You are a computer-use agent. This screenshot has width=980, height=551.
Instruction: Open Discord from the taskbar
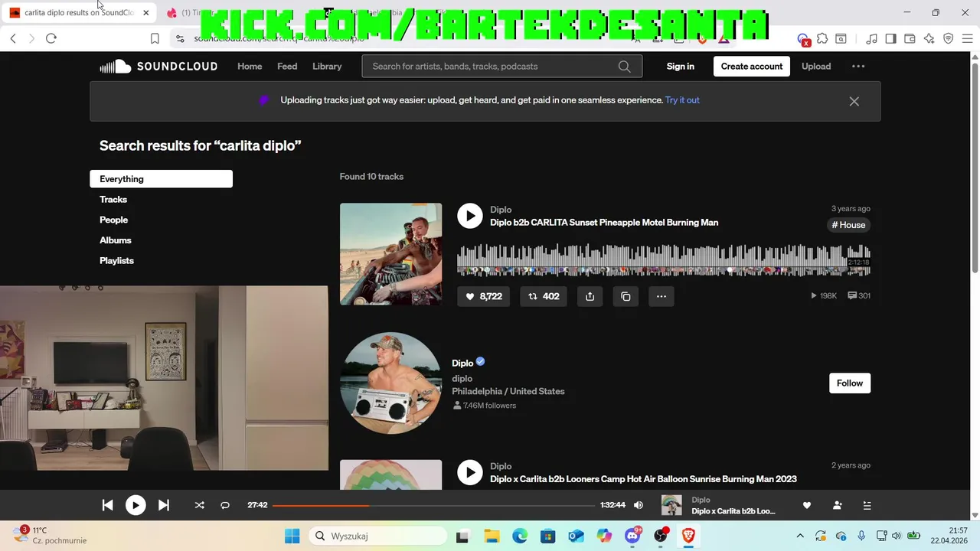[x=632, y=536]
